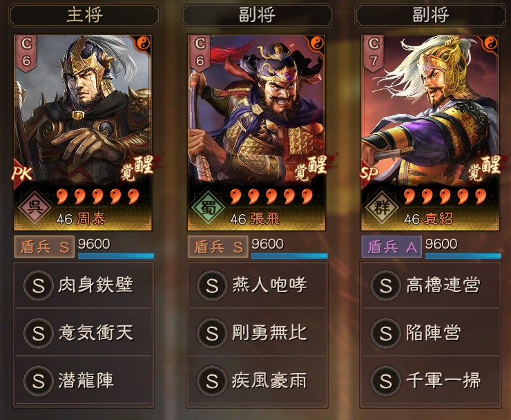The height and width of the screenshot is (420, 511).
Task: Open the 高櫓連営 skill
Action: click(431, 285)
